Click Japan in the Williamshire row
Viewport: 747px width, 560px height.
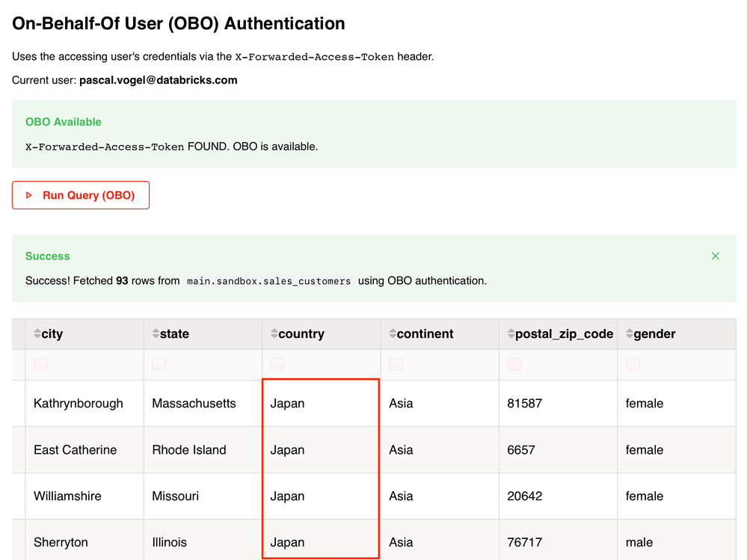[322, 496]
